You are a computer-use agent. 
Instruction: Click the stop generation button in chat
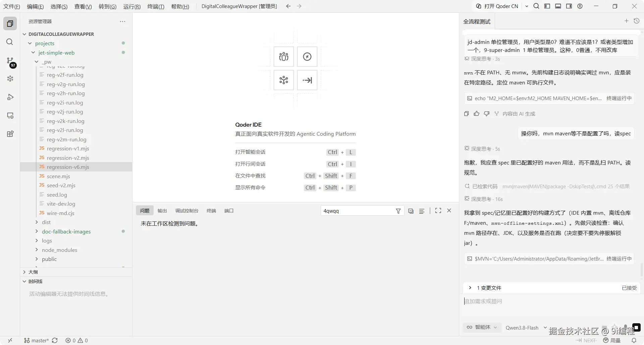pos(636,327)
